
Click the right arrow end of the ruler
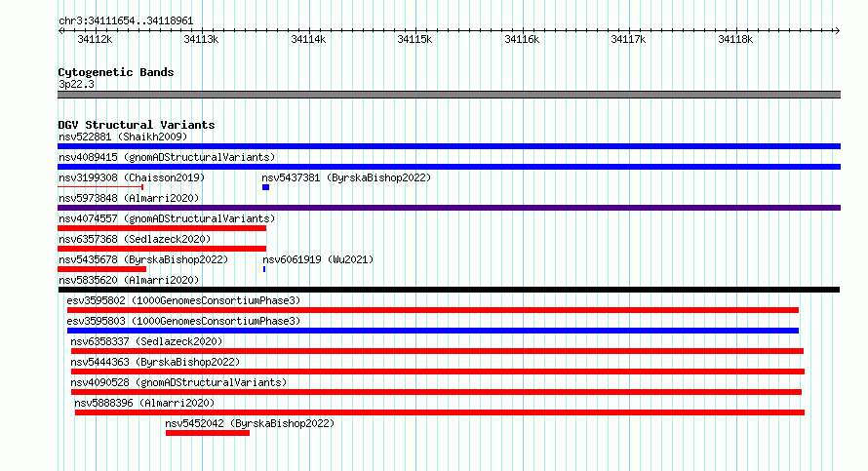(837, 31)
